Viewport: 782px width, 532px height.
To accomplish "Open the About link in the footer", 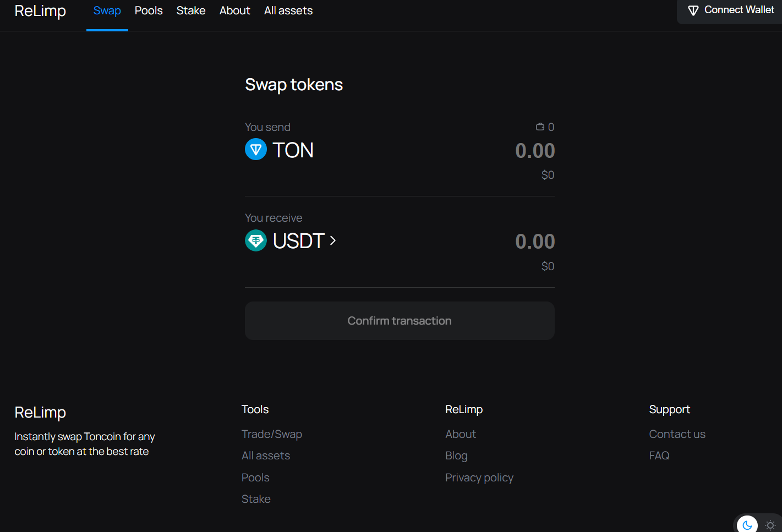I will 461,434.
